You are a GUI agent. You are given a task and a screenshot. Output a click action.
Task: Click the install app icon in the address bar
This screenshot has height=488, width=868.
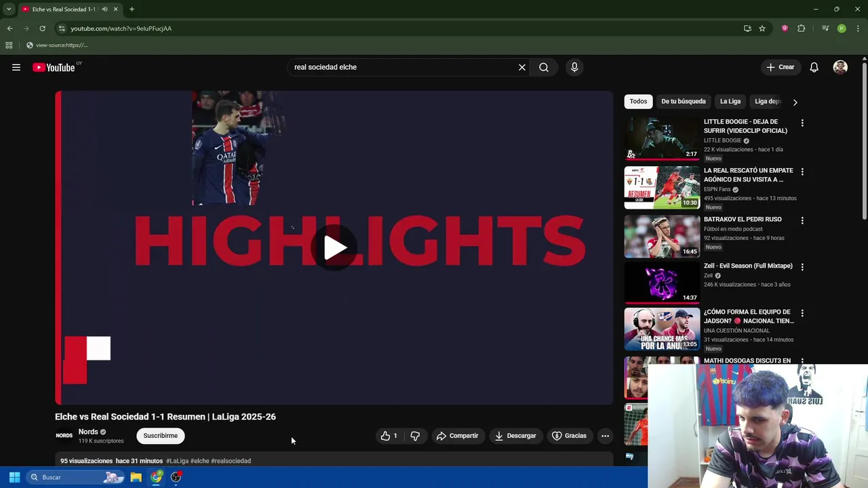tap(747, 28)
